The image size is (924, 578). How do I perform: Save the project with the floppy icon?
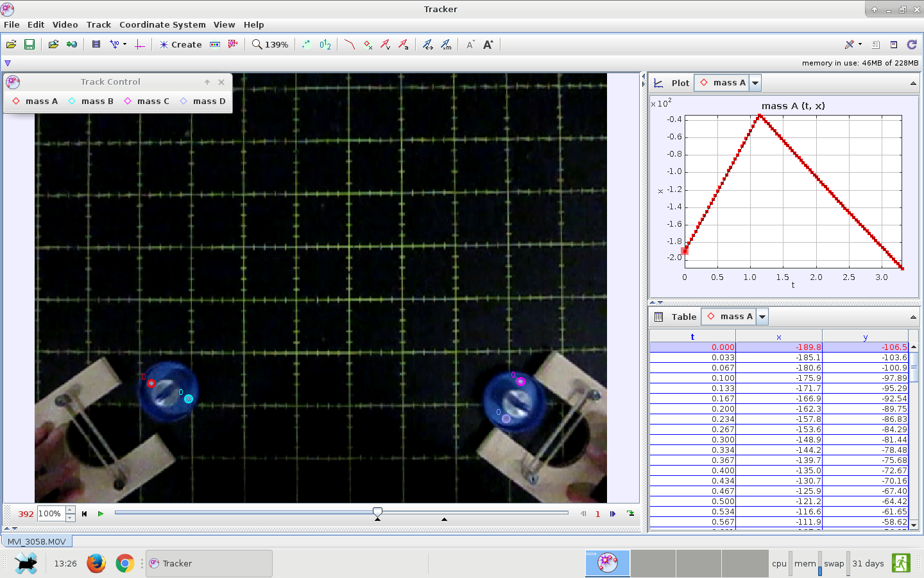(29, 44)
